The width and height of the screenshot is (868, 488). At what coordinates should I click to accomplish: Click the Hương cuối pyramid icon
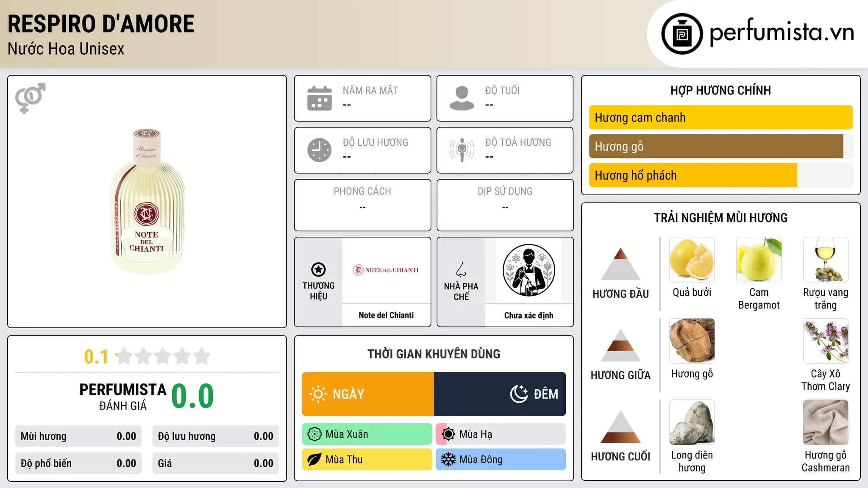pyautogui.click(x=620, y=427)
